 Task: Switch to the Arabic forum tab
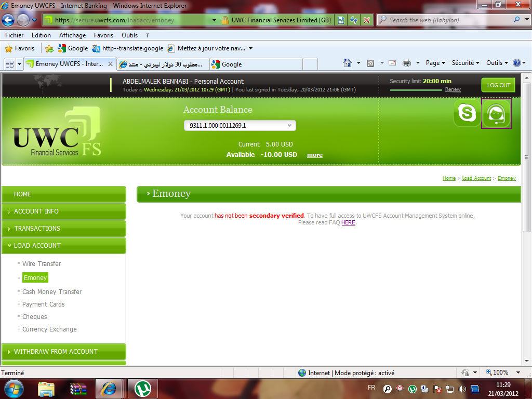[163, 64]
